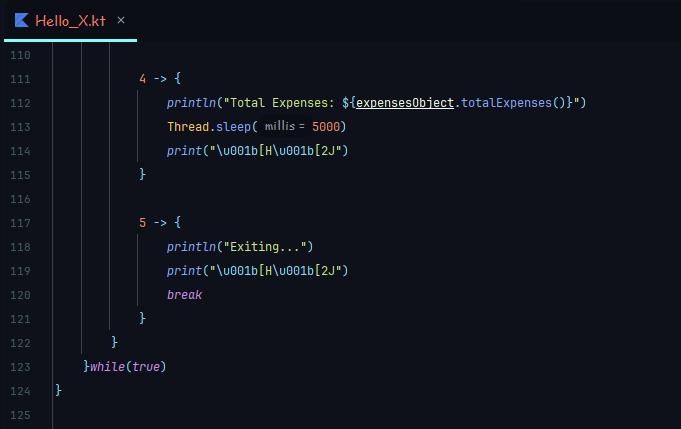Click line number 119 in gutter
Viewport: 681px width, 429px height.
(x=20, y=271)
